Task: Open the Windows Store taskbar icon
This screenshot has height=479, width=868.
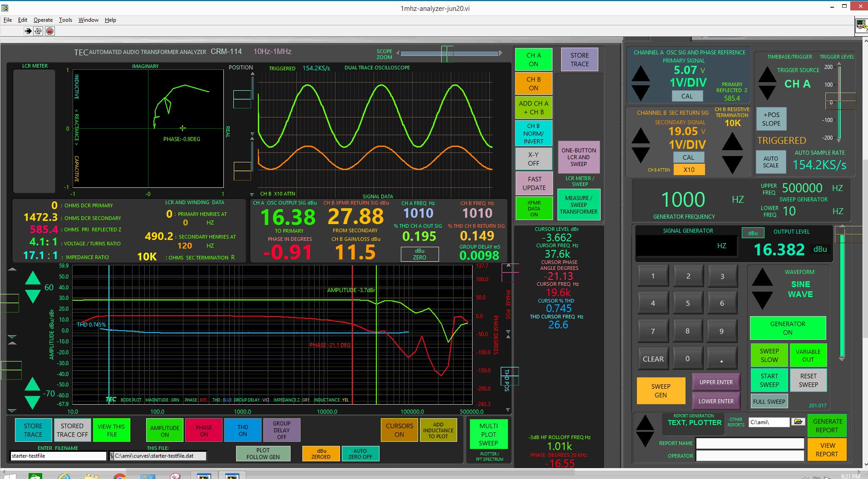Action: point(35,476)
